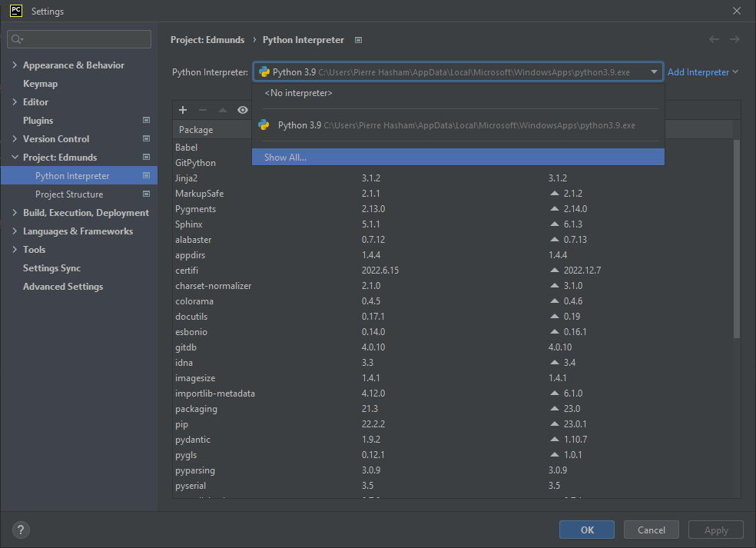Click upgrade arrow for pip 23.0.1
The image size is (756, 548).
coord(555,424)
